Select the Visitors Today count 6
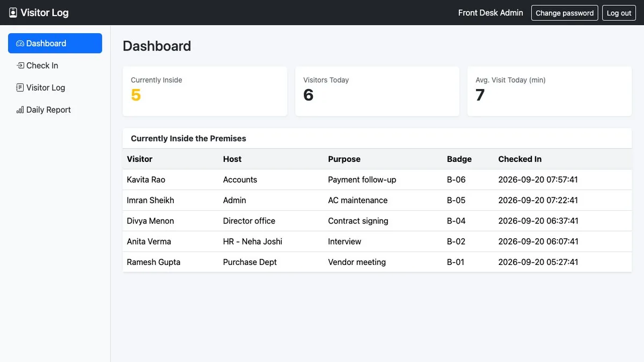644x362 pixels. [308, 95]
